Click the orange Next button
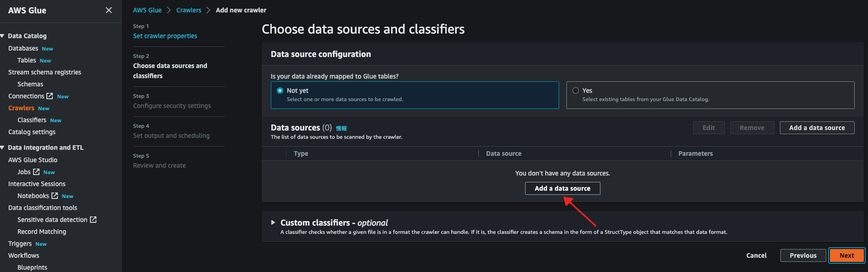The height and width of the screenshot is (272, 868). click(846, 255)
